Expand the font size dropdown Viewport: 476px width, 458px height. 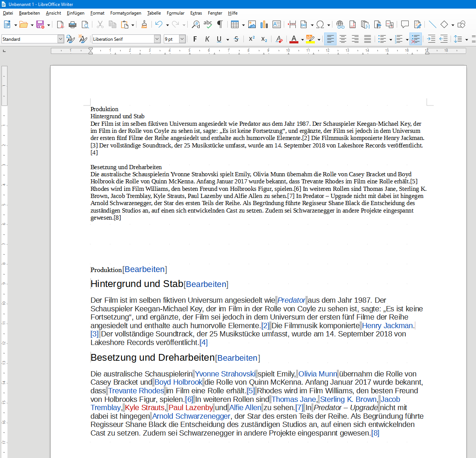click(182, 39)
